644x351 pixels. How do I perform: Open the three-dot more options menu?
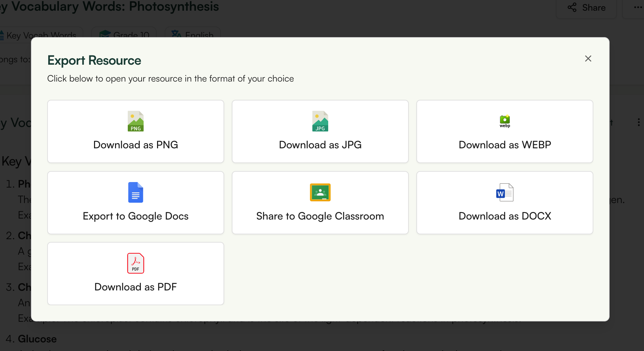click(x=638, y=8)
